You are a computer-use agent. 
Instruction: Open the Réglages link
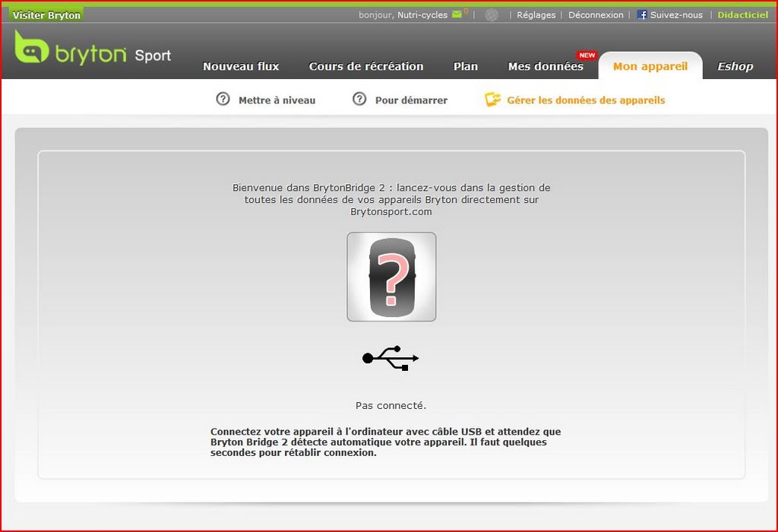[x=536, y=15]
